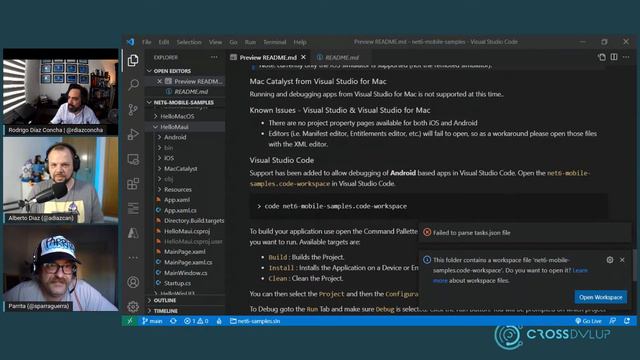Screen dimensions: 640x360
Task: Collapse the HelloMaui folder
Action: [185, 127]
